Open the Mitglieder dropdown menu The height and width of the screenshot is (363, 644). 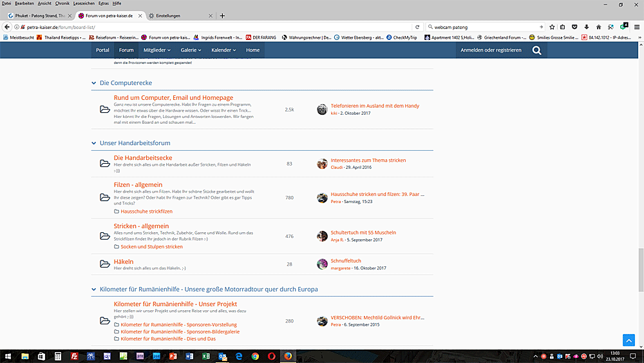pyautogui.click(x=156, y=50)
